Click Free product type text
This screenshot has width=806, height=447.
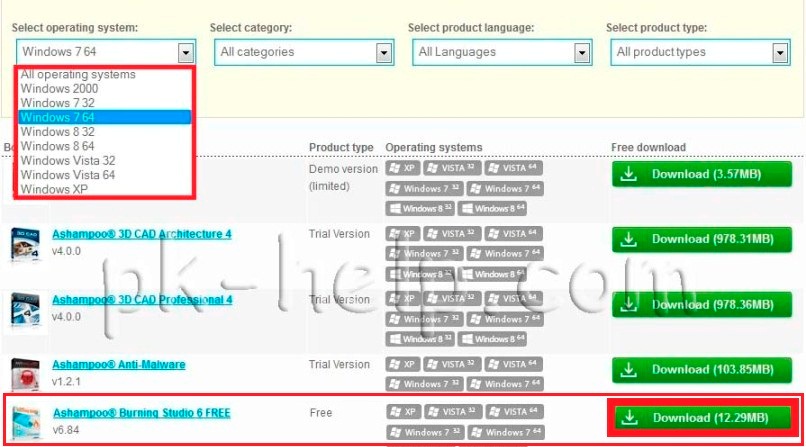[321, 413]
